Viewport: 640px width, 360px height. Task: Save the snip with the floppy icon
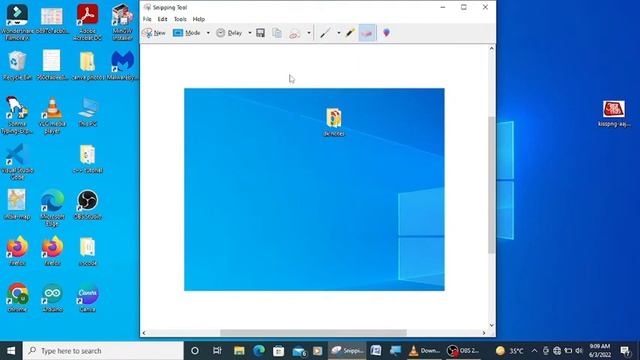tap(260, 33)
